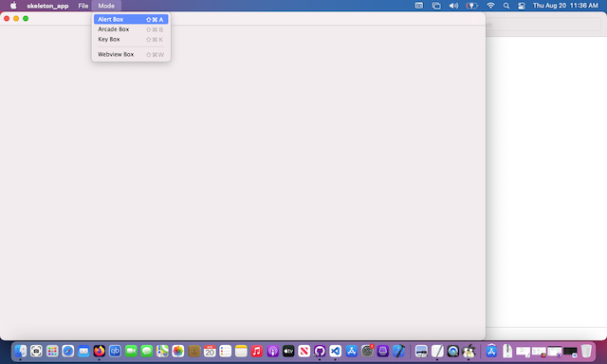The width and height of the screenshot is (607, 364).
Task: Open Wi-Fi status in the menu bar
Action: coord(490,6)
